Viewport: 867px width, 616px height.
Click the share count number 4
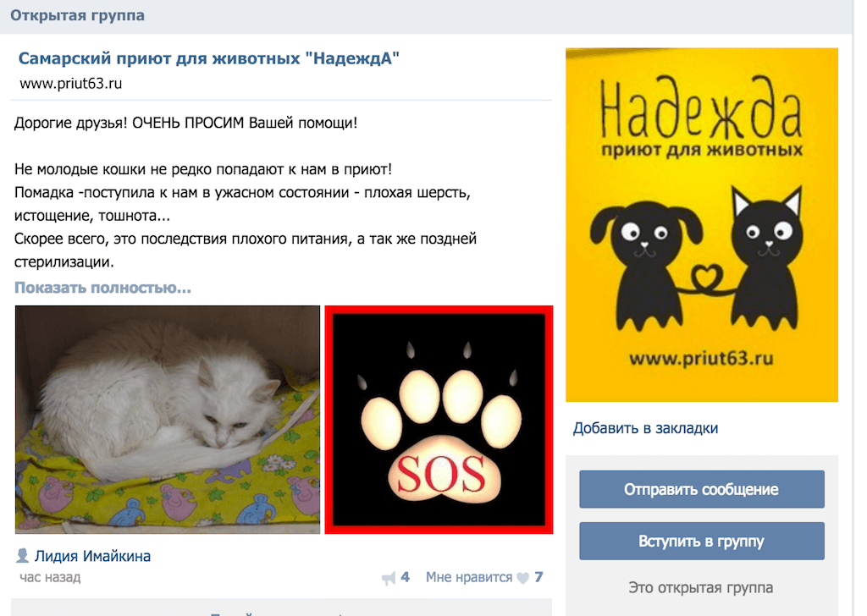(406, 577)
